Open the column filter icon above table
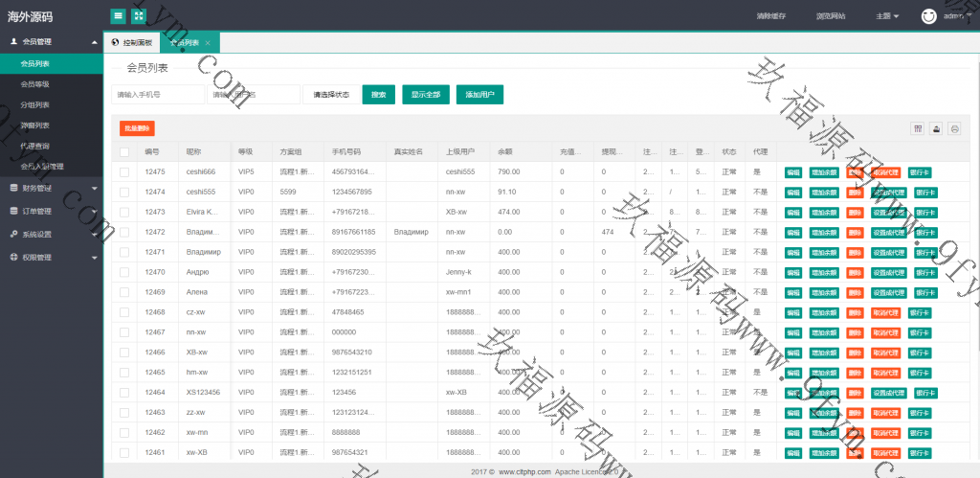Image resolution: width=980 pixels, height=478 pixels. click(x=918, y=128)
